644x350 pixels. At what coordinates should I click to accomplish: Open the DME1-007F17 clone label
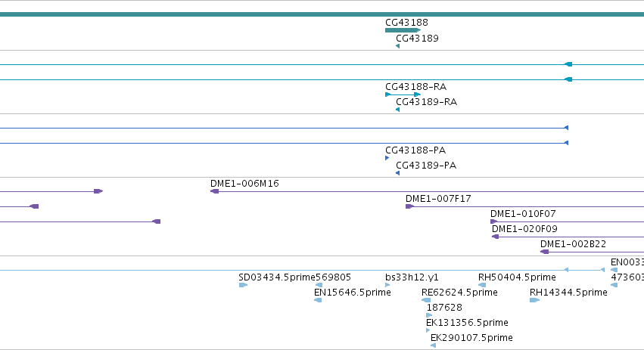tap(438, 199)
